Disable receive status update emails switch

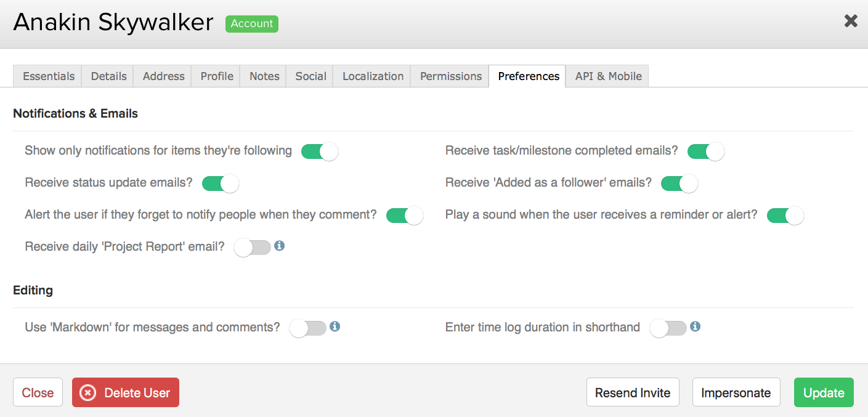221,184
